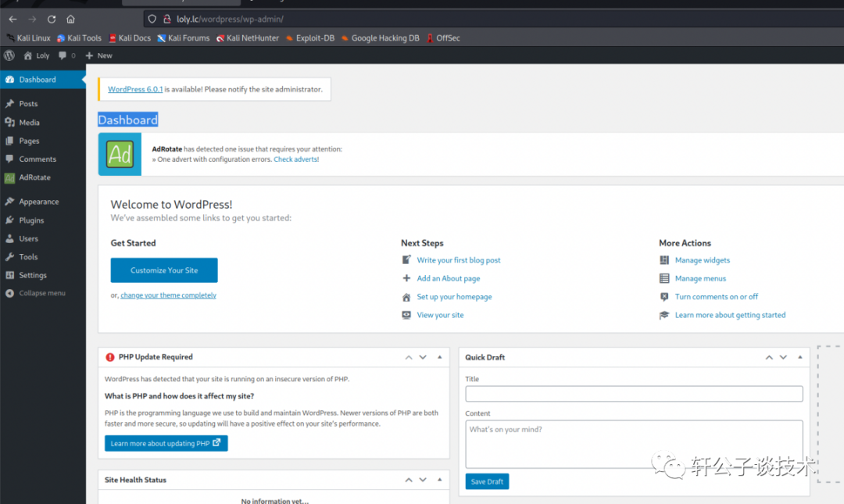This screenshot has height=504, width=844.
Task: Open the Dashboard menu item
Action: pos(43,80)
